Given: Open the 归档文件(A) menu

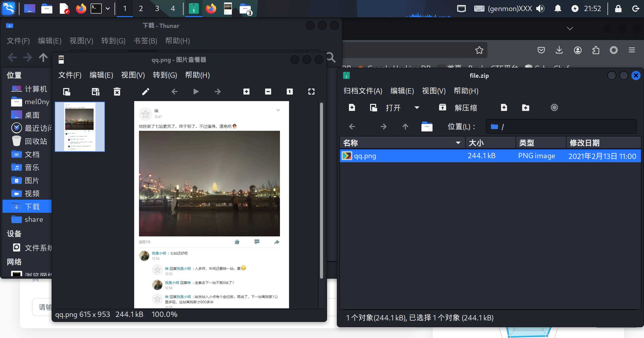Looking at the screenshot, I should 363,91.
